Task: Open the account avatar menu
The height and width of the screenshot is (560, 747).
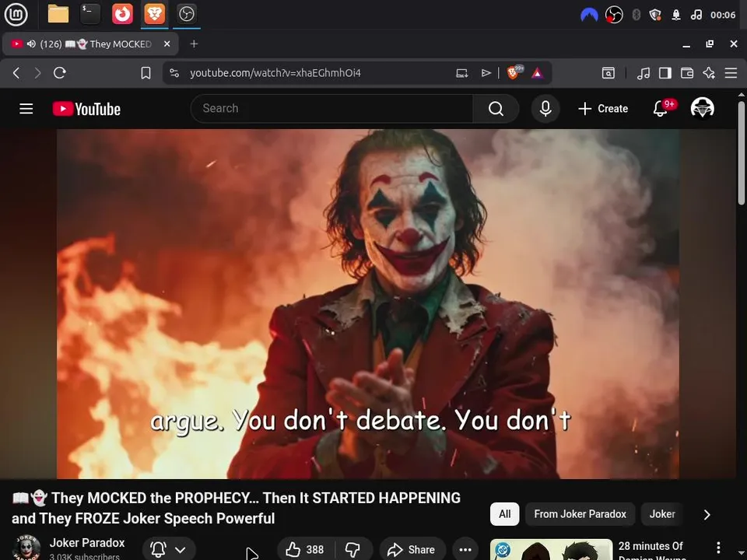Action: [x=703, y=108]
